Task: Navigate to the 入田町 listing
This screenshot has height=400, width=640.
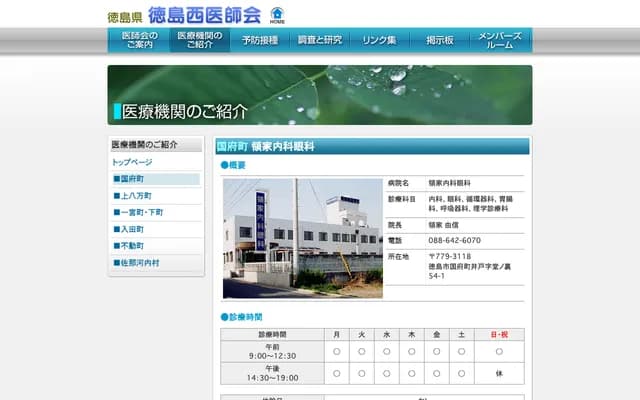Action: coord(132,229)
